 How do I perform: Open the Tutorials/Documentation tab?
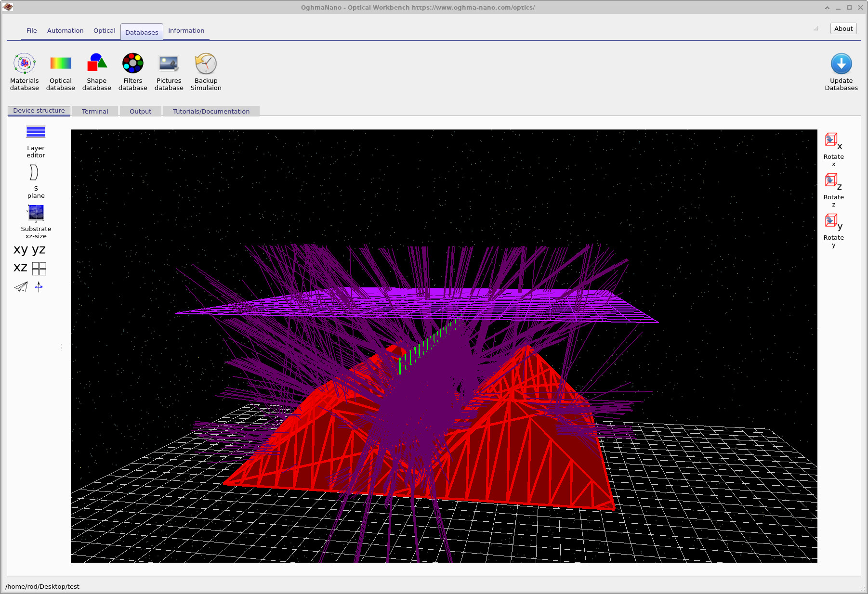(211, 111)
